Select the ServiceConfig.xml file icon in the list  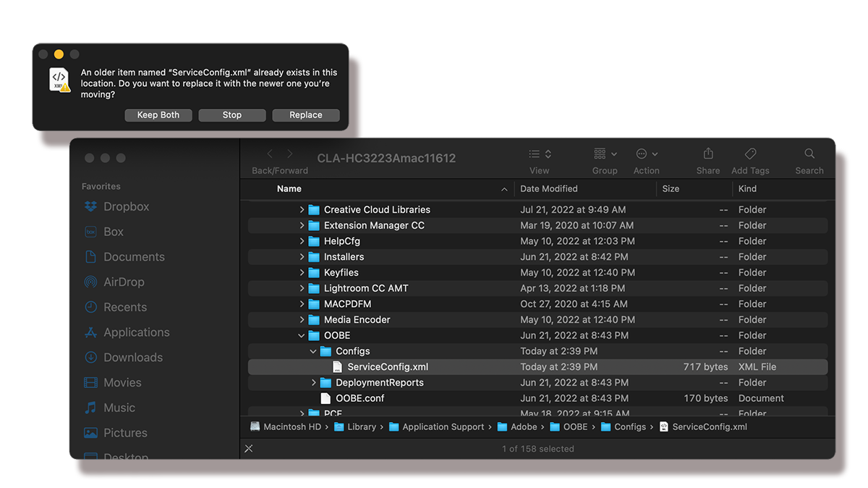click(x=338, y=367)
